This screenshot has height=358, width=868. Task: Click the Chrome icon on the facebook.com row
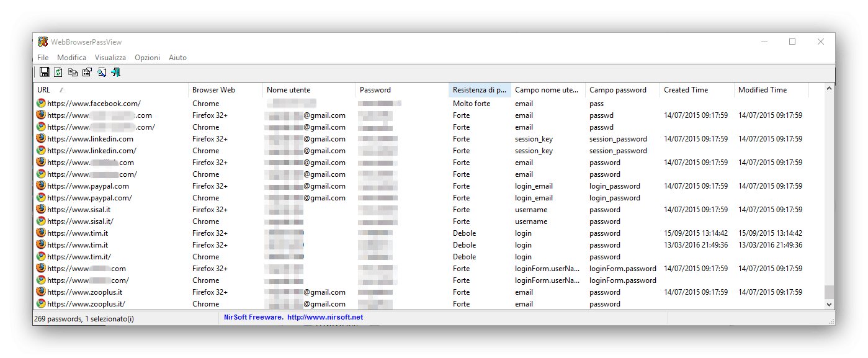(x=40, y=103)
